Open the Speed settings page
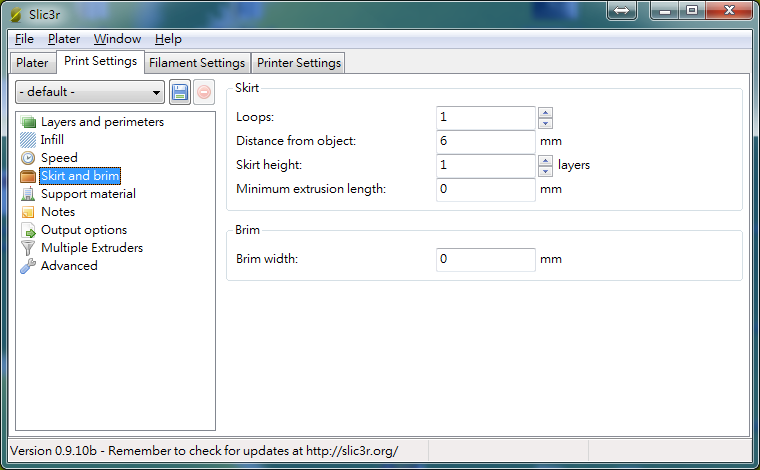Screen dimensions: 760x470 (x=59, y=158)
